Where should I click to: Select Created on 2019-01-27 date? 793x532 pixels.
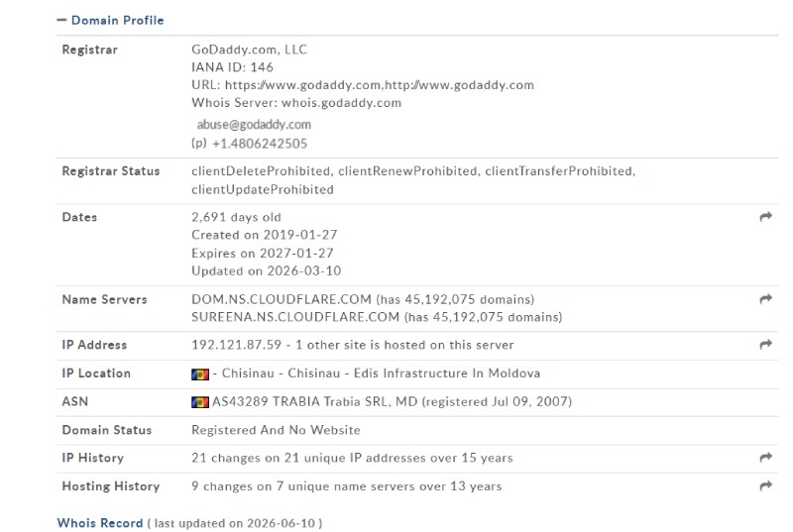[264, 235]
